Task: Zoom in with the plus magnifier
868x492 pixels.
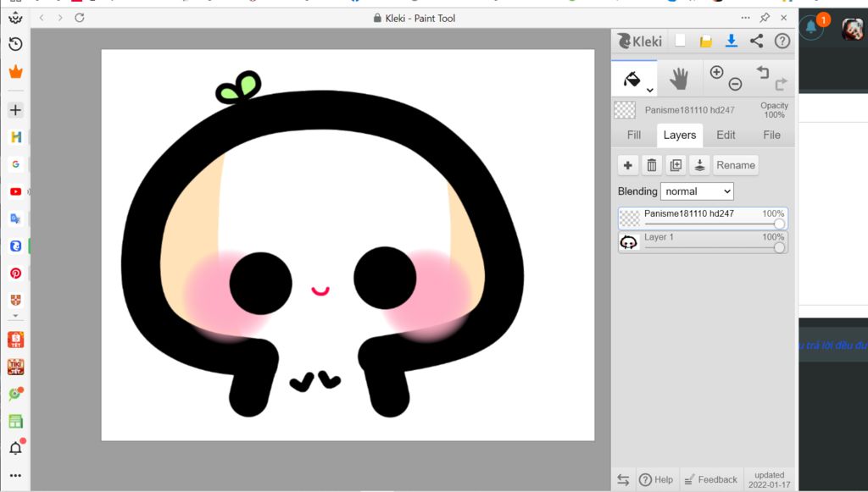Action: [x=716, y=72]
